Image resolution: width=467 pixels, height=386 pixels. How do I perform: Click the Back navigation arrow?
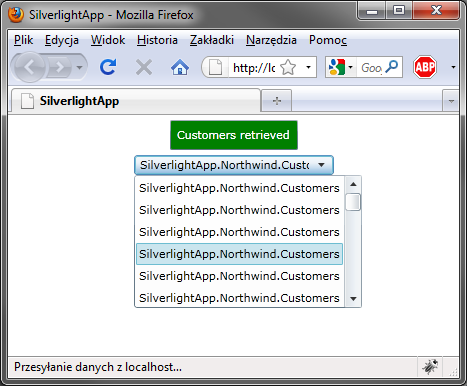click(29, 67)
